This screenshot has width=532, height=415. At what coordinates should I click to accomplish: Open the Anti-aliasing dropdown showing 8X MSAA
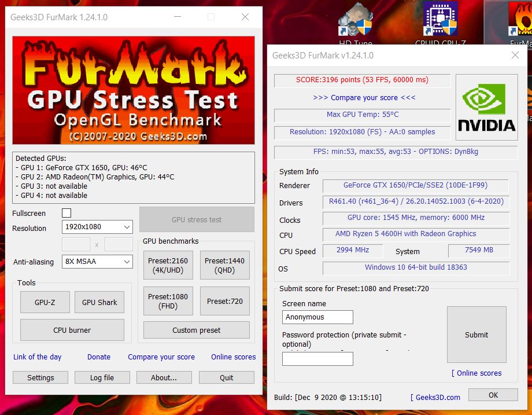pos(97,262)
